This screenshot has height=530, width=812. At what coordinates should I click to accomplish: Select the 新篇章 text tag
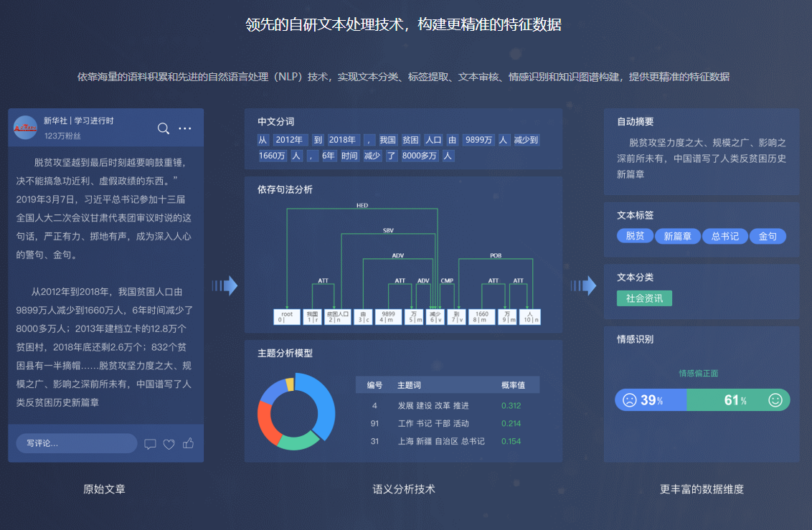(677, 236)
